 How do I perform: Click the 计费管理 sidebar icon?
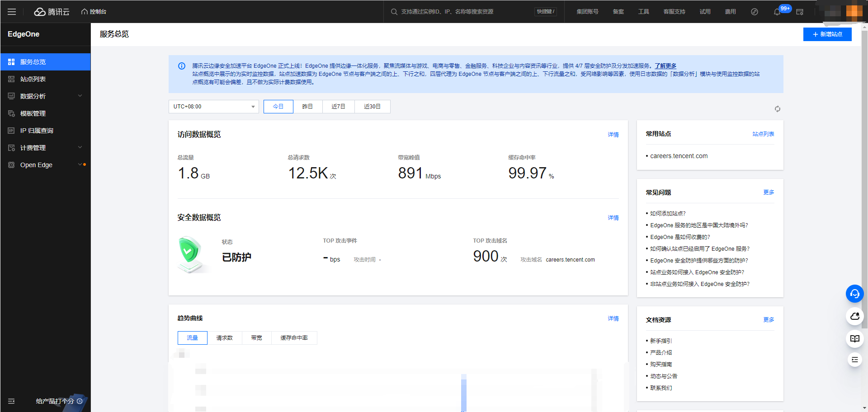point(11,148)
